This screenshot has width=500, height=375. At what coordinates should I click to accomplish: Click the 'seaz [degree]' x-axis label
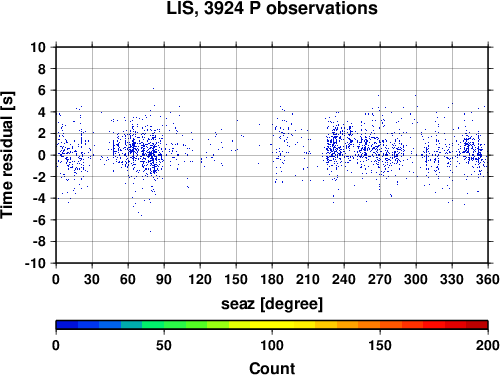click(272, 304)
